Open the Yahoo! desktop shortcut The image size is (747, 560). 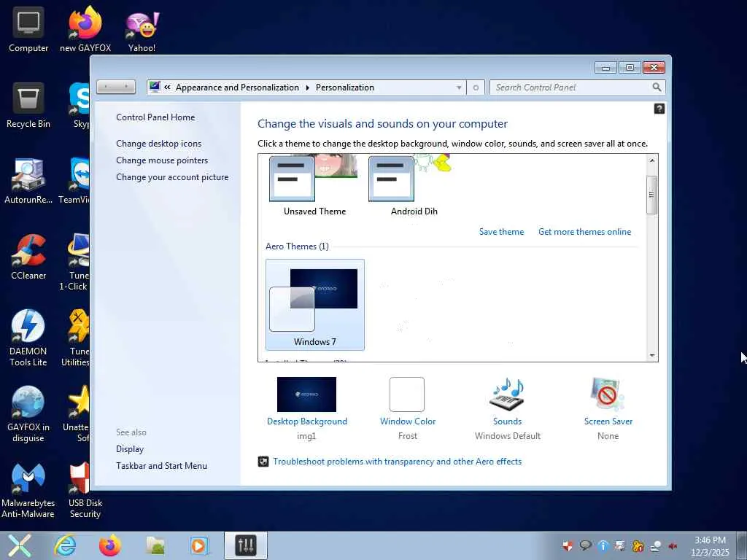point(142,29)
